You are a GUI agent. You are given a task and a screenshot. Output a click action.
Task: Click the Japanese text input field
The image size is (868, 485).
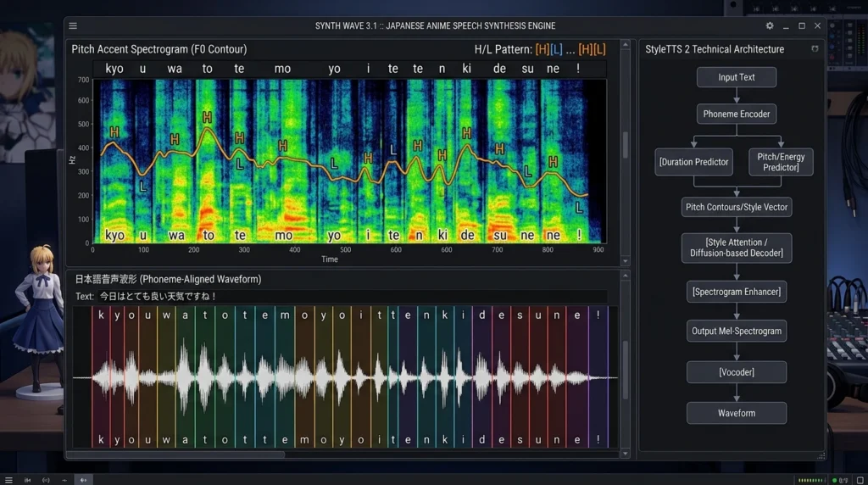coord(352,296)
